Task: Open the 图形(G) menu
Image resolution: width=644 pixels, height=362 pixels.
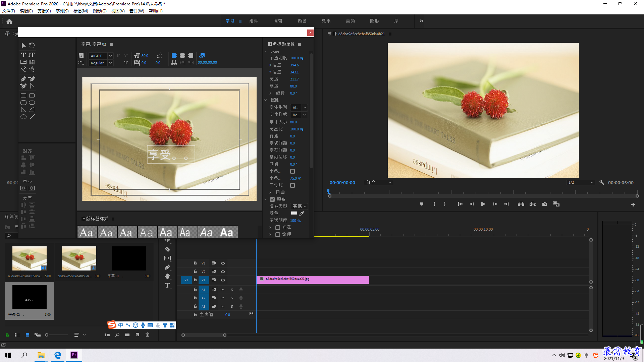Action: (100, 11)
